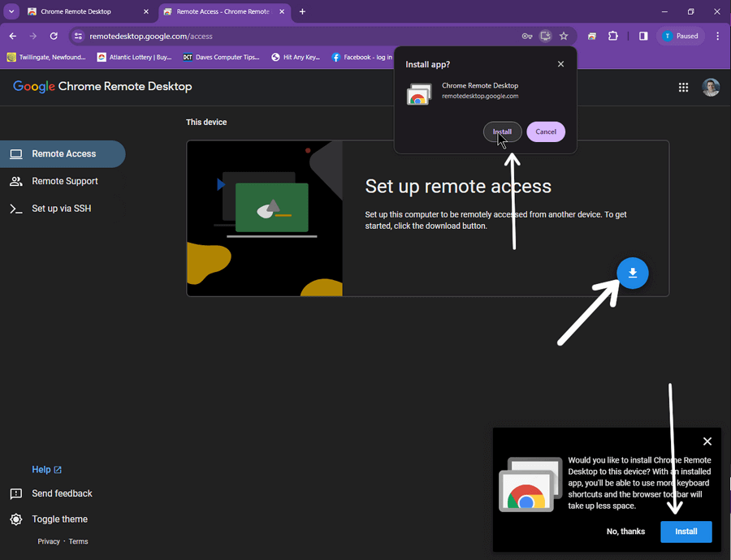This screenshot has width=731, height=560.
Task: Open the Twillingate, Newfound... bookmark
Action: tap(46, 58)
